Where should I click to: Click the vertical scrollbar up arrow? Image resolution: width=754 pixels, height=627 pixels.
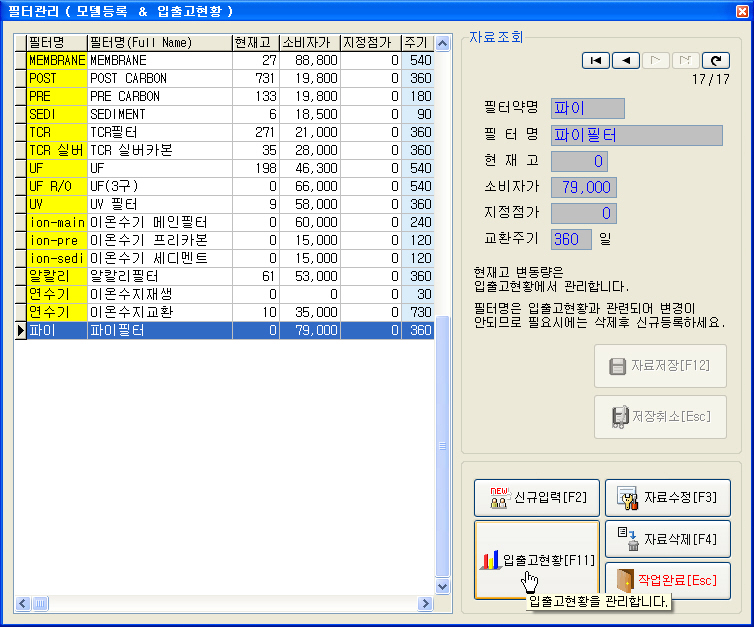click(x=442, y=44)
